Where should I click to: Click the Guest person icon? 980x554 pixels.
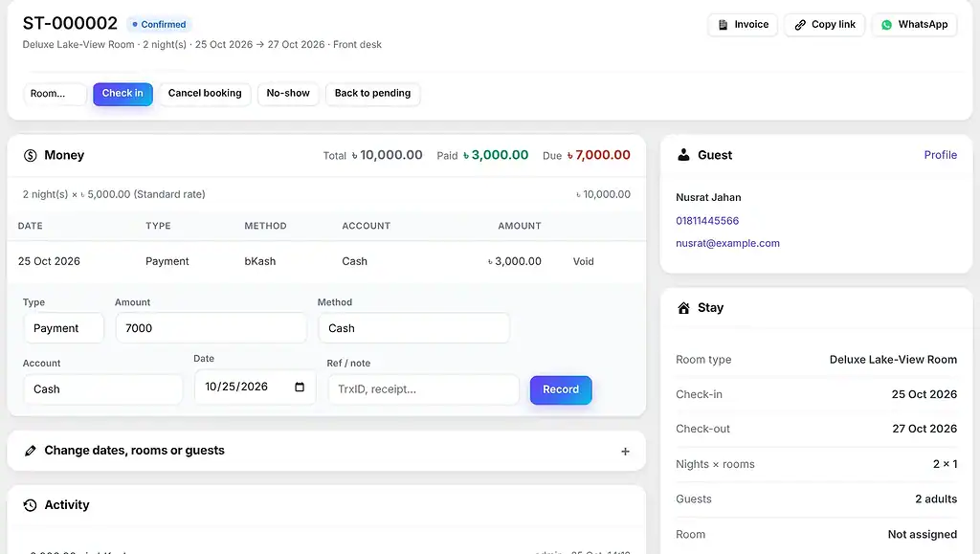683,155
